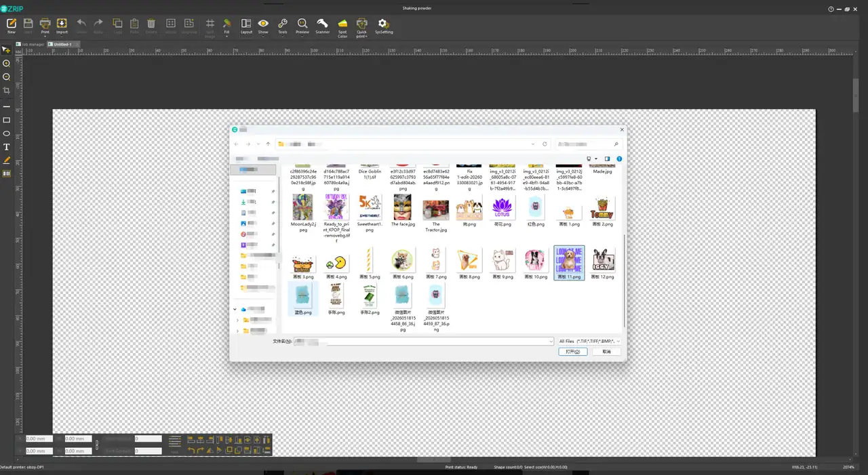868x475 pixels.
Task: Select The Tractor.jpg file
Action: coord(436,213)
